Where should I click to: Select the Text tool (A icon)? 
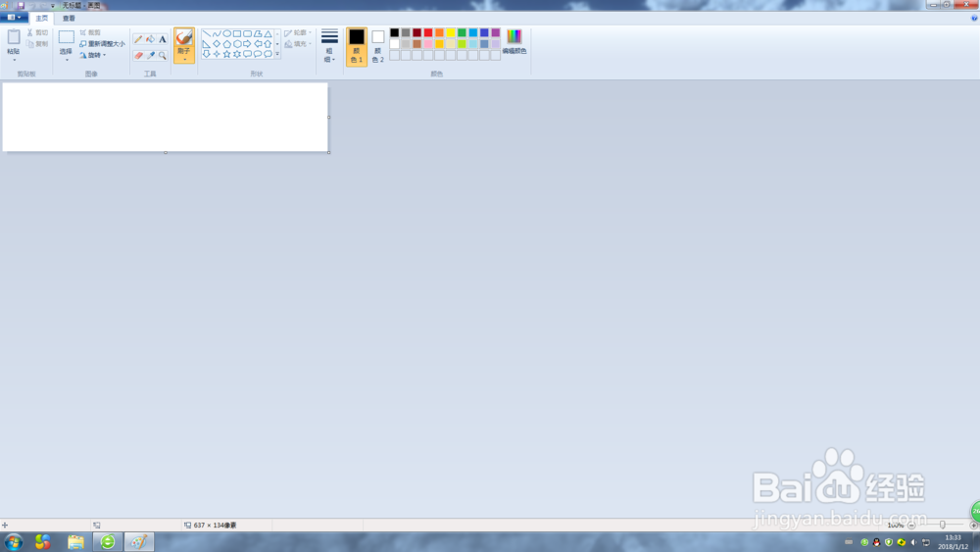pos(163,39)
